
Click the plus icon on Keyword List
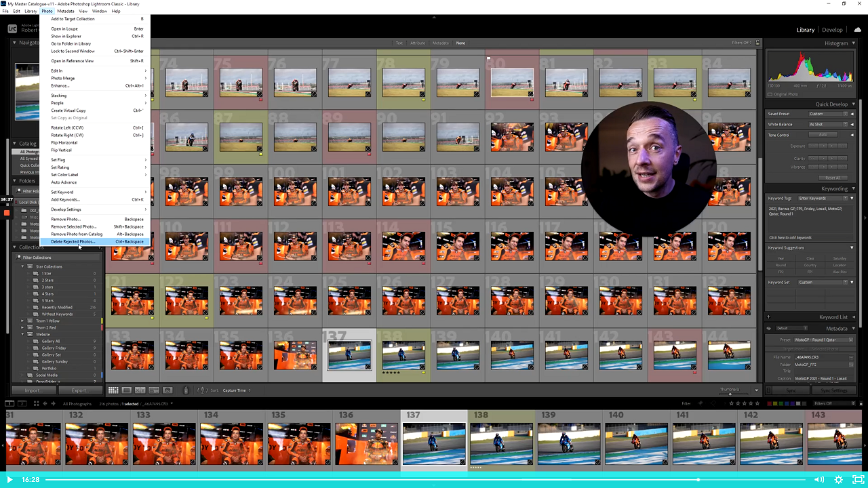(x=769, y=317)
